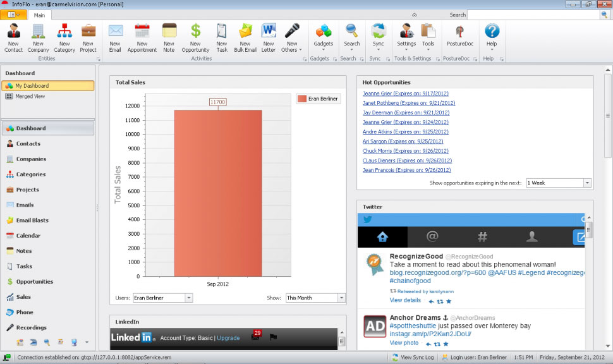Start a New Project
This screenshot has height=364, width=613.
click(x=88, y=37)
